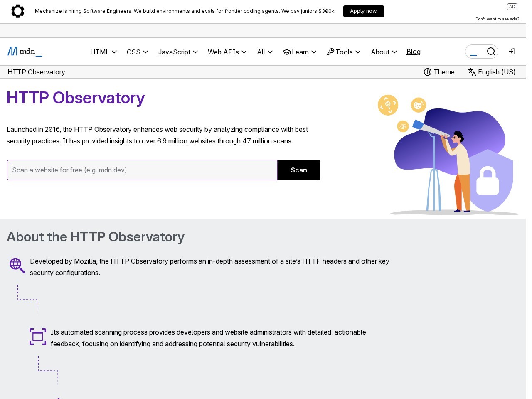Open the English (US) language selector
This screenshot has height=399, width=532.
(x=492, y=72)
